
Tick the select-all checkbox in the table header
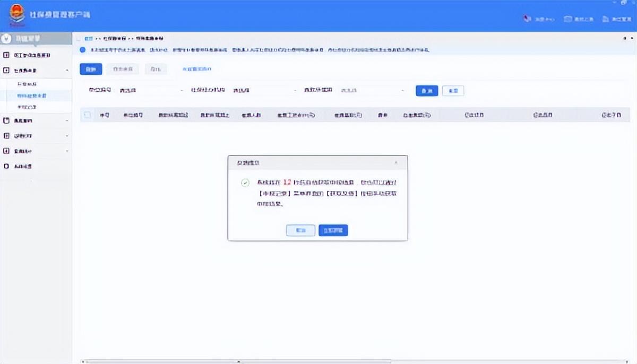[88, 115]
